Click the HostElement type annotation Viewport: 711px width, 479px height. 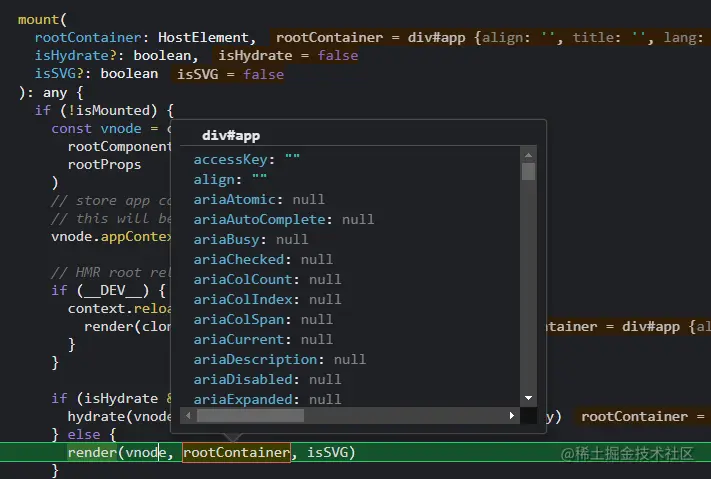203,37
